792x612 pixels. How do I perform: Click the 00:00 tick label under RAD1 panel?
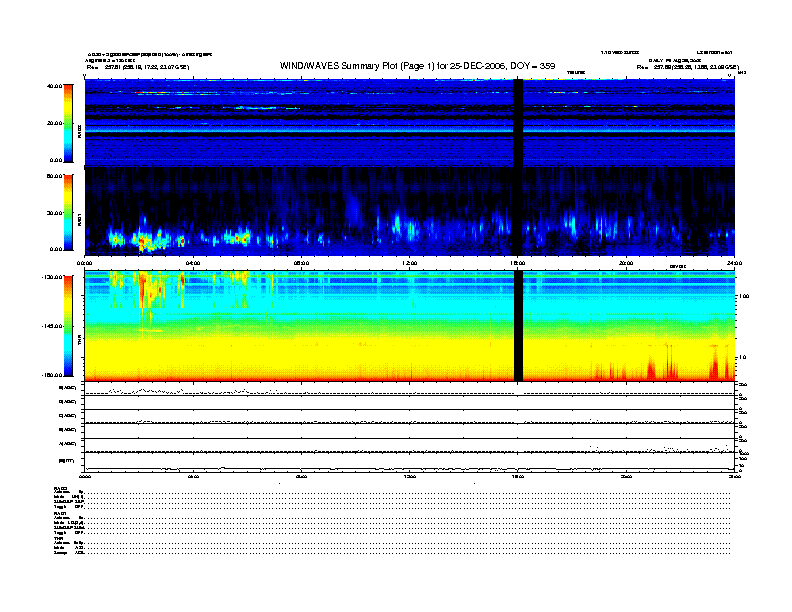[84, 263]
